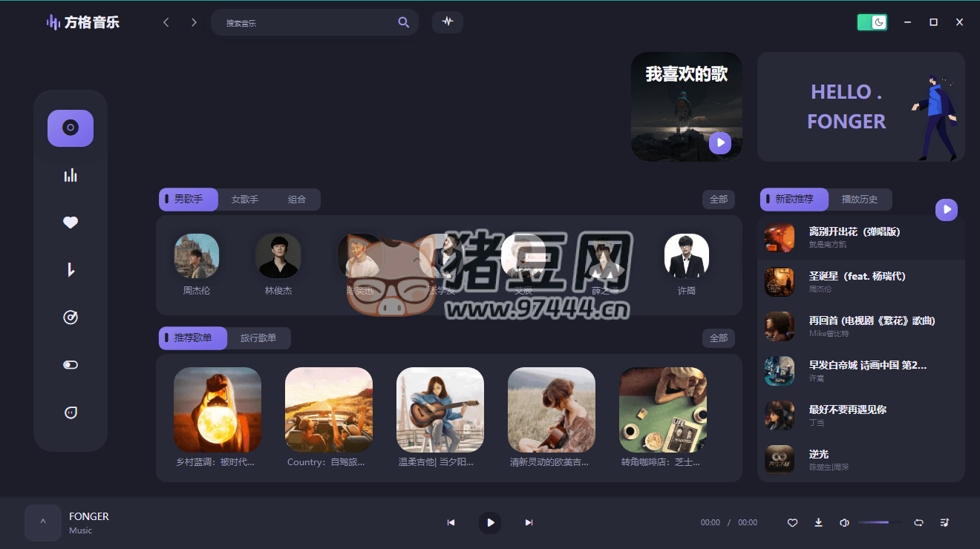Viewport: 980px width, 549px height.
Task: Click 全部 button in the singers section
Action: (x=718, y=200)
